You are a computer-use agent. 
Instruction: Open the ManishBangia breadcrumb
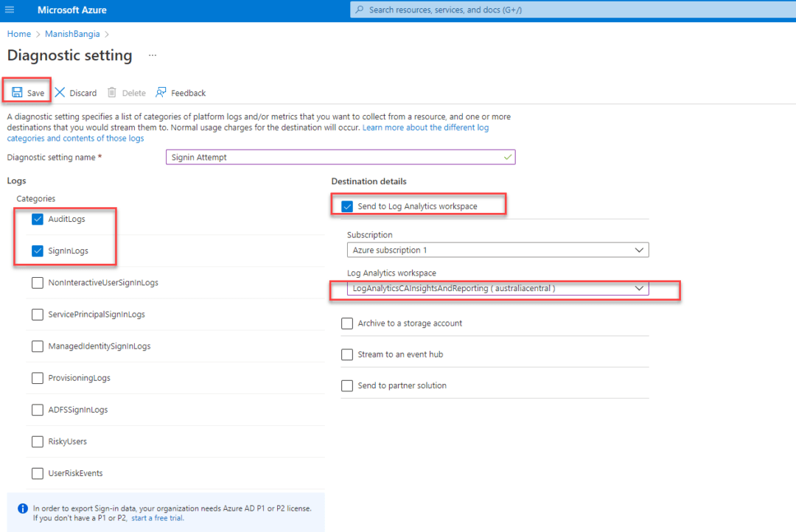click(72, 33)
